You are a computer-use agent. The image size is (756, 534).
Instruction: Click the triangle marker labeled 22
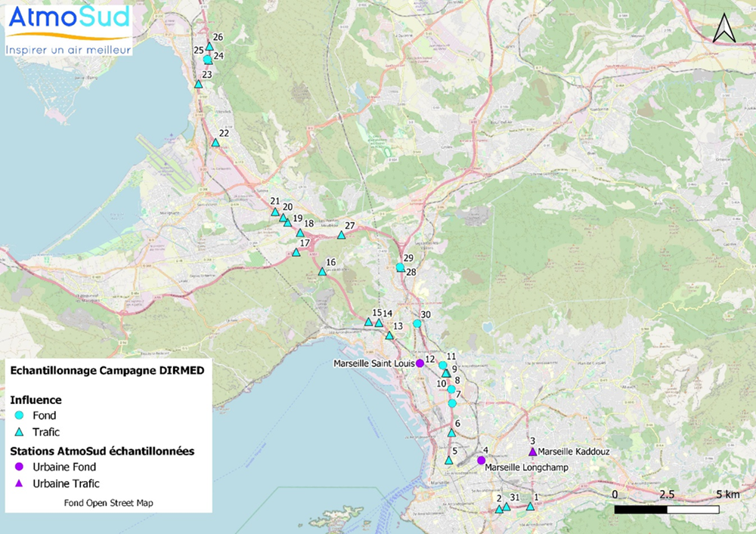coord(215,143)
